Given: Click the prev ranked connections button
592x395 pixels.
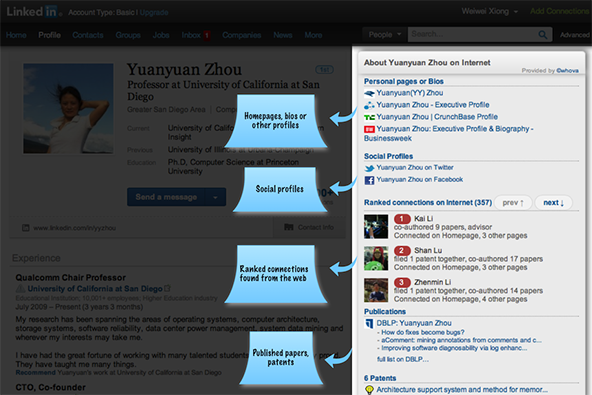Looking at the screenshot, I should (x=513, y=203).
